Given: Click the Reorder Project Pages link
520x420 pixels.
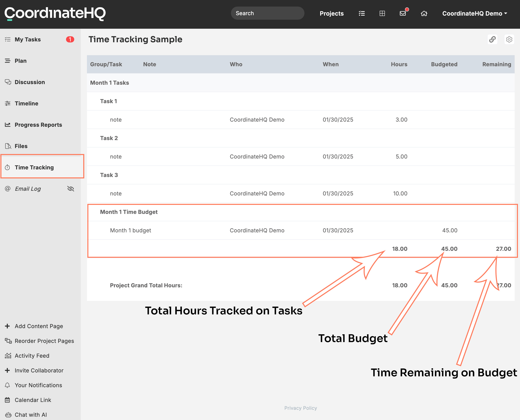Looking at the screenshot, I should [44, 341].
